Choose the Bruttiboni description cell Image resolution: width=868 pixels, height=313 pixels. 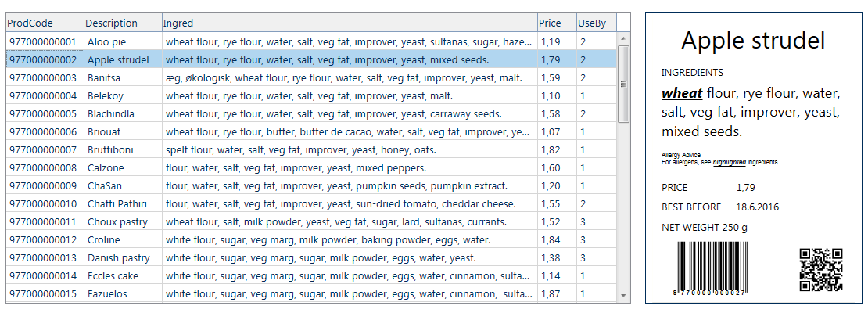pos(110,149)
